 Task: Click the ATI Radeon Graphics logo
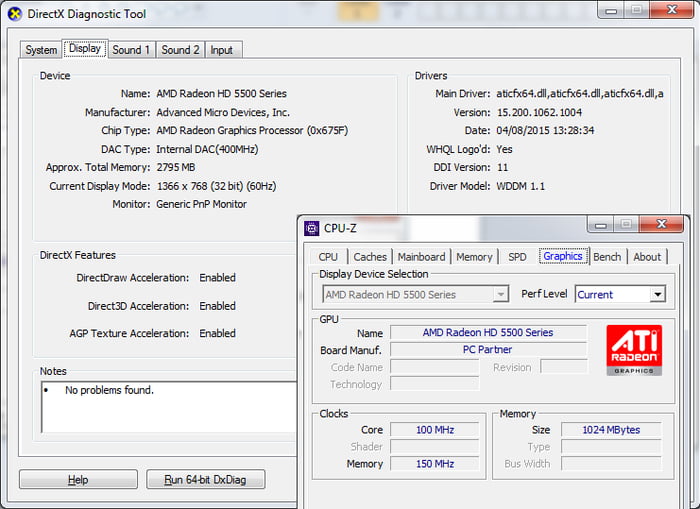point(634,350)
